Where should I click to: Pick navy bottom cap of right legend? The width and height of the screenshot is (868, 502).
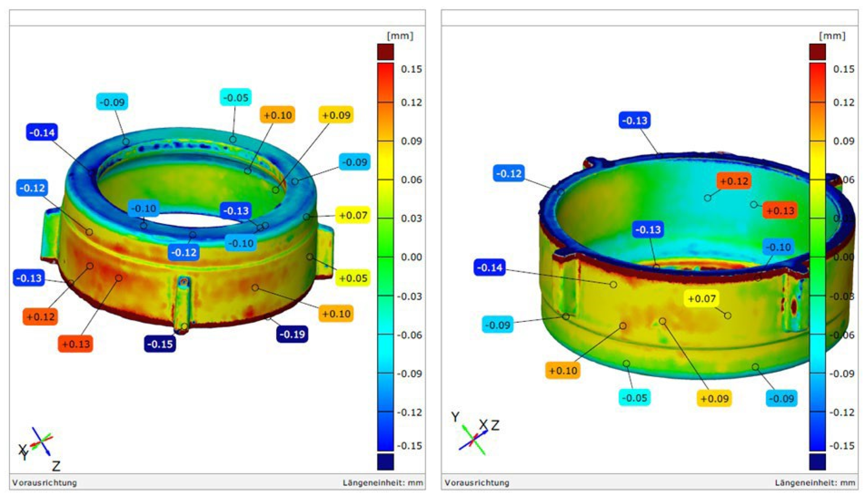coord(817,462)
